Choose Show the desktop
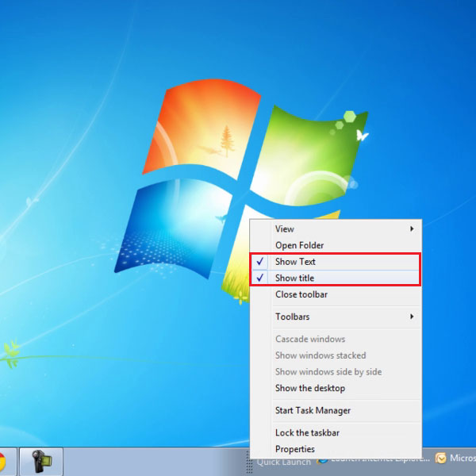This screenshot has height=476, width=476. pyautogui.click(x=335, y=388)
